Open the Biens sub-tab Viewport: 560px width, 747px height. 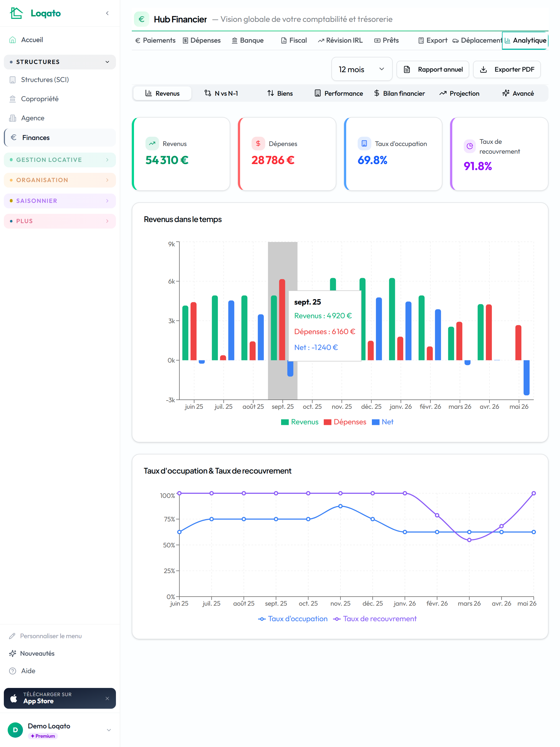[x=280, y=93]
